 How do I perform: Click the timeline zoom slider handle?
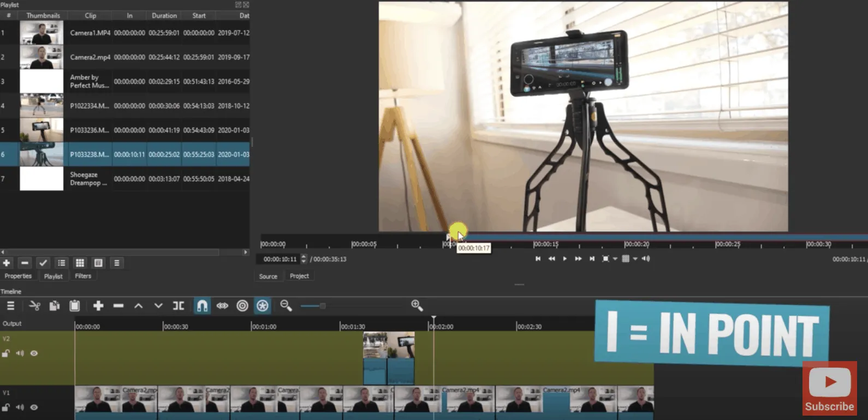click(x=323, y=306)
